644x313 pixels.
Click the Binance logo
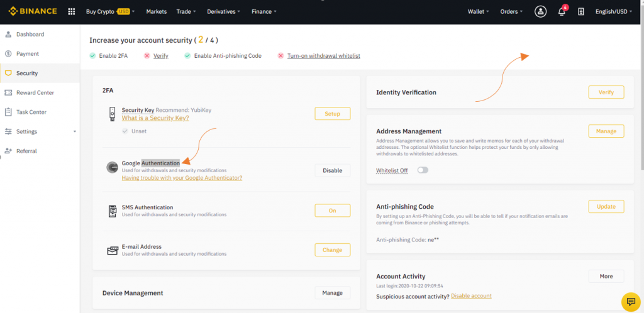[33, 11]
